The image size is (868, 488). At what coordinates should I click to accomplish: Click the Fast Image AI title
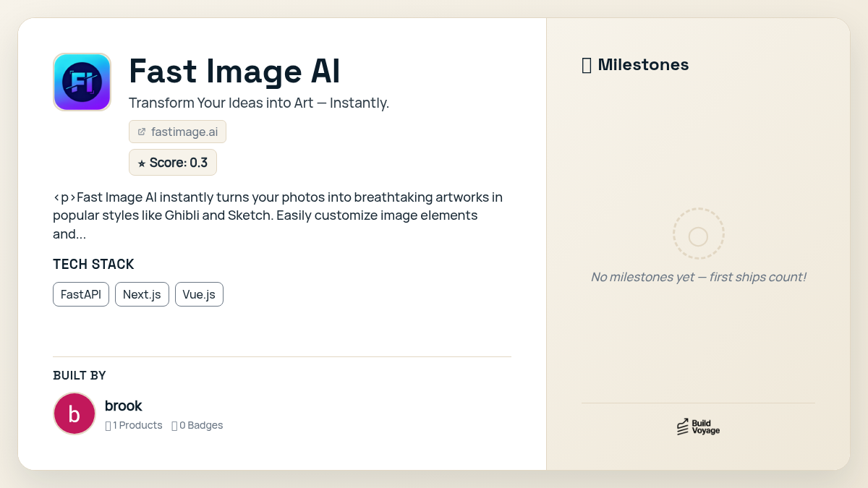click(234, 71)
